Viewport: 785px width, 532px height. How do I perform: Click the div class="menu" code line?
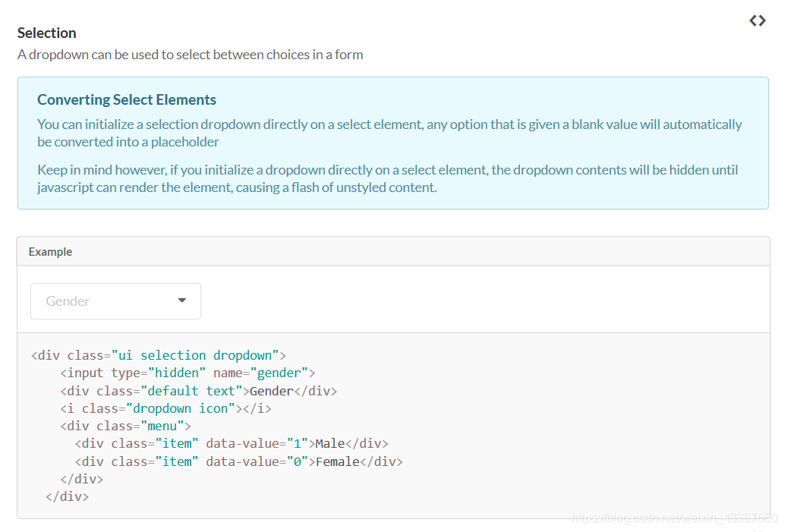[x=125, y=426]
